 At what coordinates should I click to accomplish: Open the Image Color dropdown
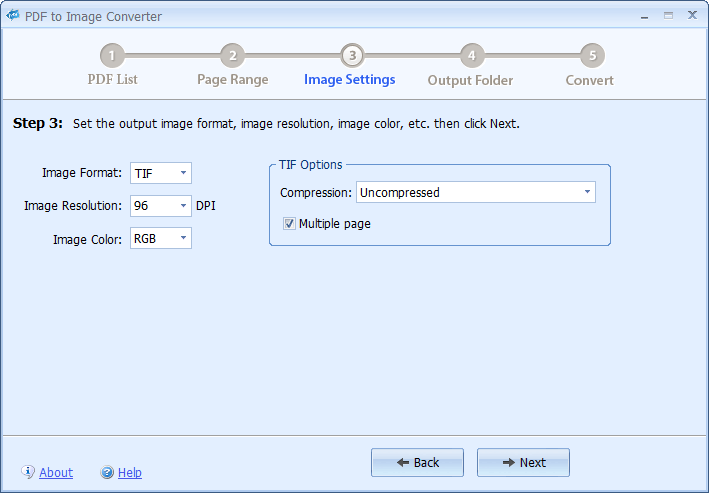click(x=183, y=238)
